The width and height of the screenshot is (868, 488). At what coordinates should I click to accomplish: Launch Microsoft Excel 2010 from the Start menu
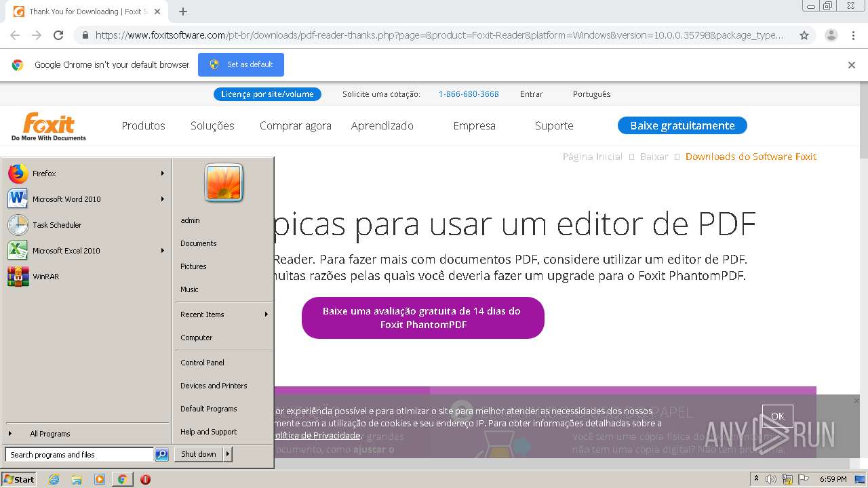pyautogui.click(x=86, y=251)
